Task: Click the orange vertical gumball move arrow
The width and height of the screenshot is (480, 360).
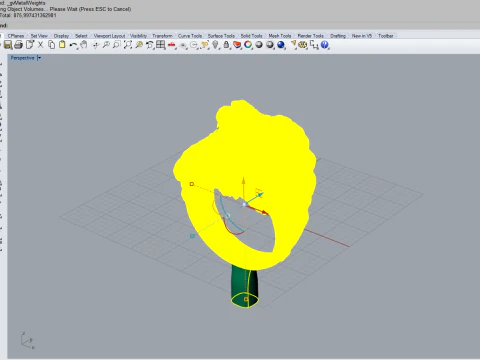Action: point(244,182)
